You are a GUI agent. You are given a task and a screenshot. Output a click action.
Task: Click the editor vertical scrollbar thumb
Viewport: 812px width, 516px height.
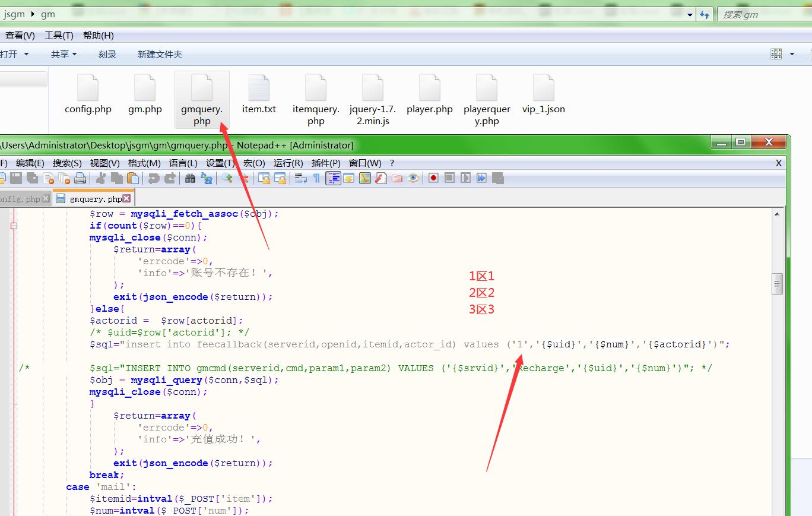[777, 284]
